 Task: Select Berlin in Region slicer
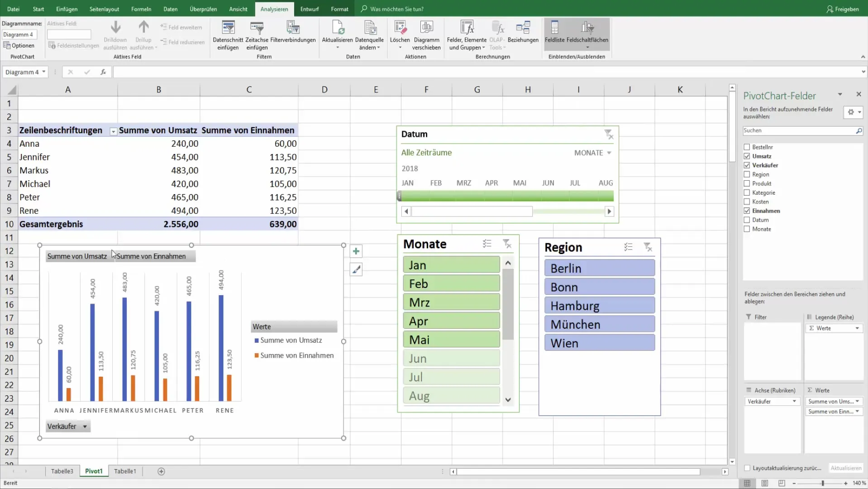point(600,268)
